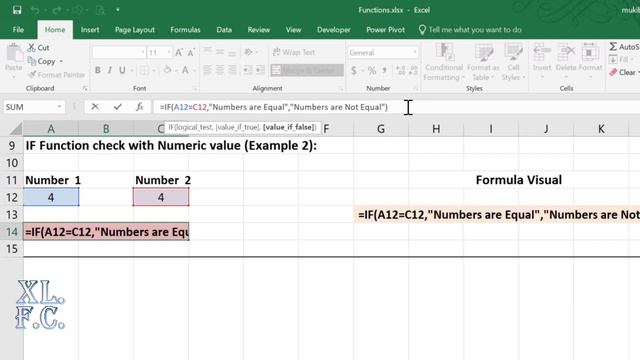Screen dimensions: 640x360
Task: Open Cell Styles gallery
Action: click(513, 62)
